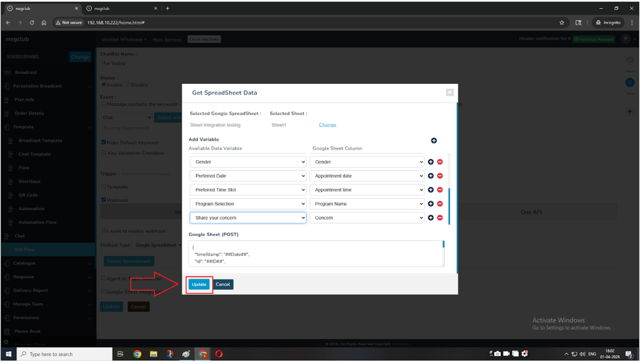Image resolution: width=641 pixels, height=364 pixels.
Task: Reload the page in the browser
Action: [32, 23]
